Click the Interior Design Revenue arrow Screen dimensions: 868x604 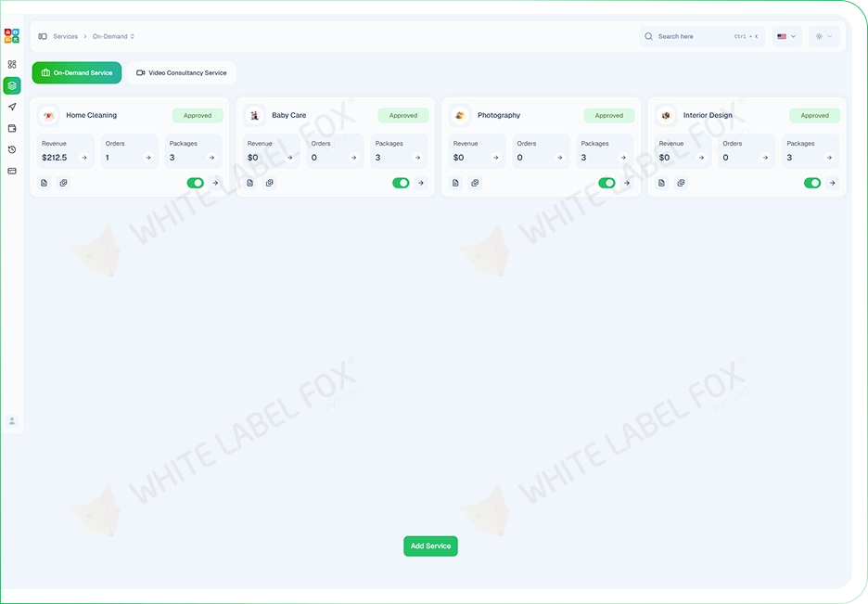click(701, 158)
